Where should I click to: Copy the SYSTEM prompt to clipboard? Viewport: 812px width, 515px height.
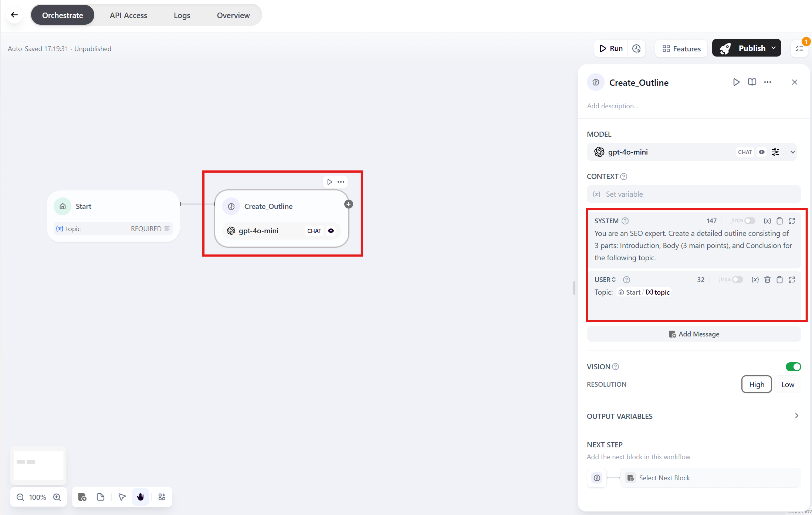779,221
